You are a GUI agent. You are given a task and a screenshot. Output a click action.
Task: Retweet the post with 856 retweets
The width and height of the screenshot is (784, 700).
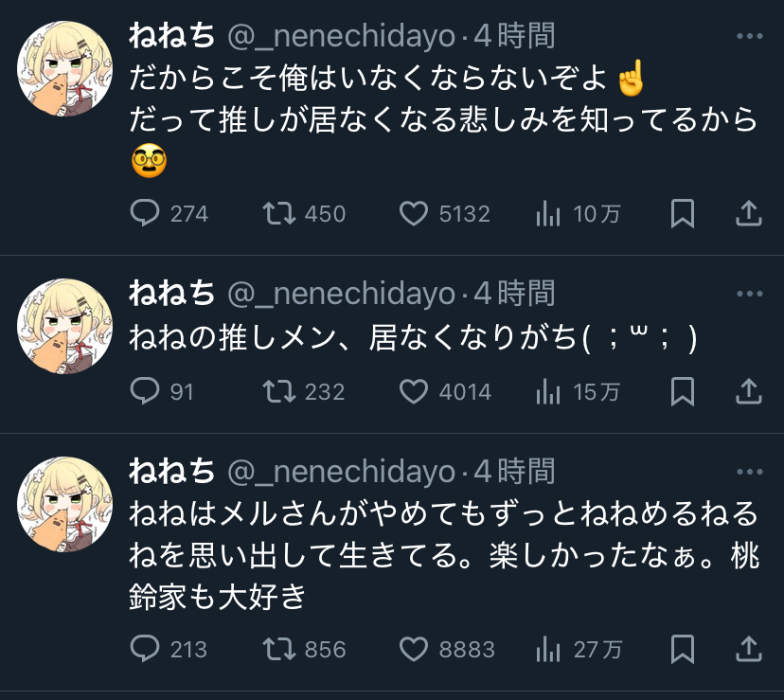(279, 649)
